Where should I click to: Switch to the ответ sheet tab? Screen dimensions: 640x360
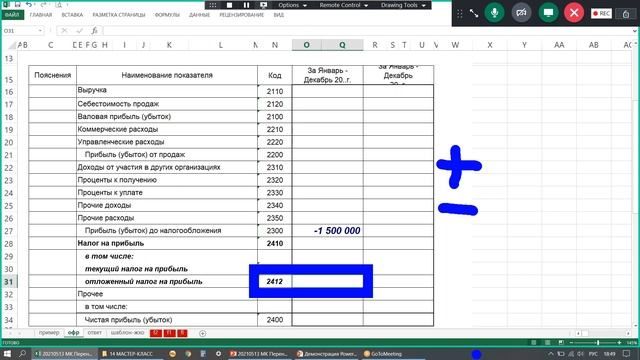pyautogui.click(x=95, y=333)
